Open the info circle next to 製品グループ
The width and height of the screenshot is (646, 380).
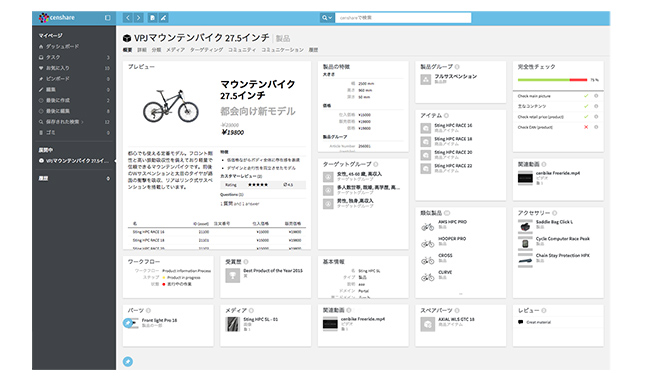point(457,67)
